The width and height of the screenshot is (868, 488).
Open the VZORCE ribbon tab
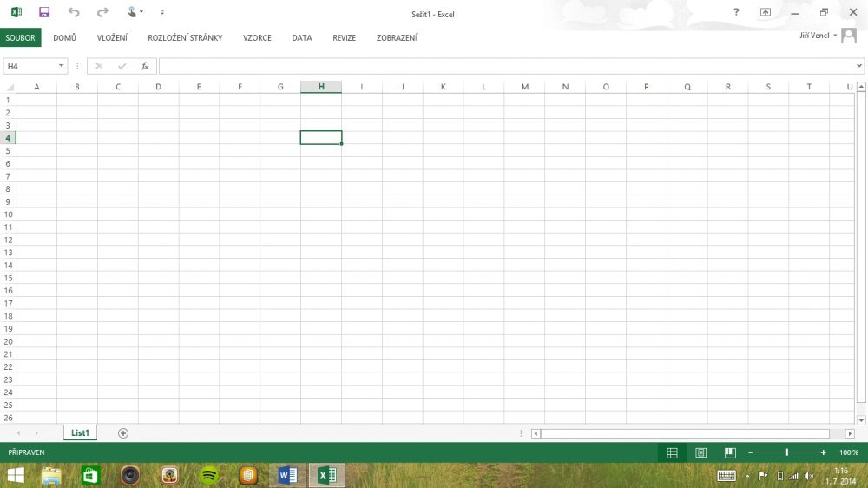coord(257,38)
